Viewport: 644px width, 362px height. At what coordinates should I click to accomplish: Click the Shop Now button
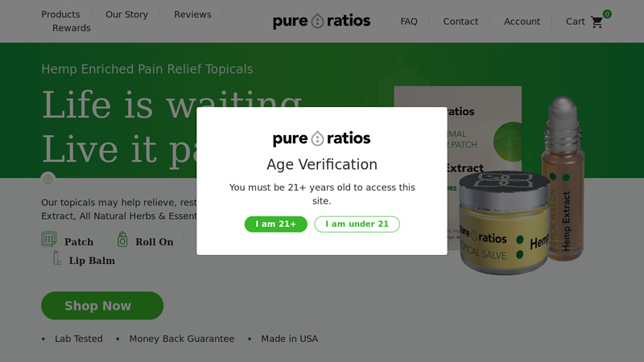102,306
